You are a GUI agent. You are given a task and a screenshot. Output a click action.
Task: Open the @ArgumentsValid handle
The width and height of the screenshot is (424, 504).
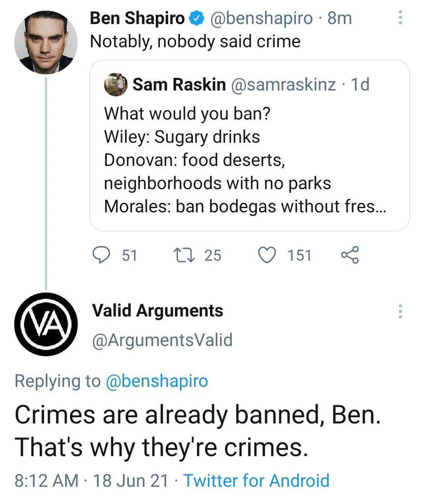pyautogui.click(x=162, y=340)
